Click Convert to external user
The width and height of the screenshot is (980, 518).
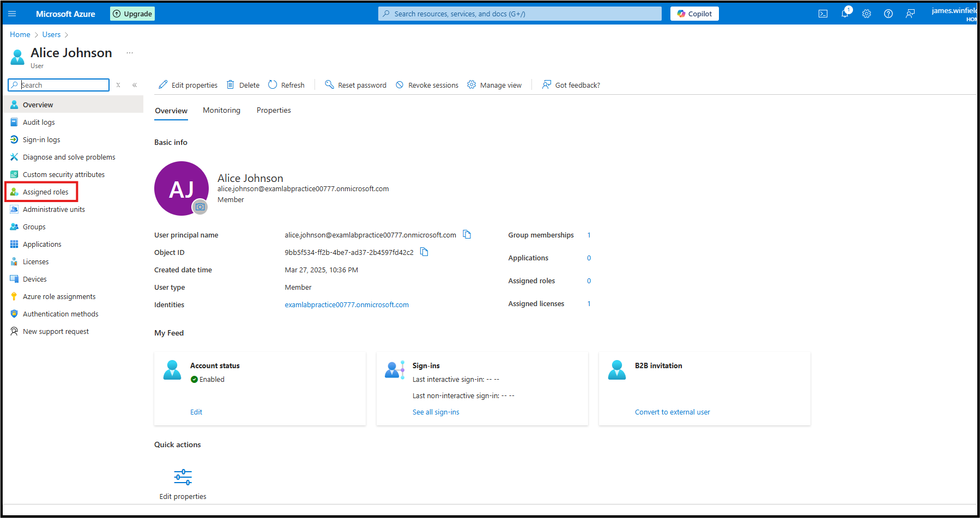click(673, 412)
